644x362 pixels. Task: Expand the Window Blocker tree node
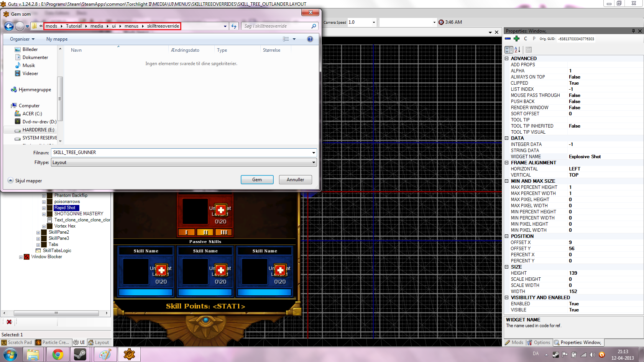click(x=21, y=257)
